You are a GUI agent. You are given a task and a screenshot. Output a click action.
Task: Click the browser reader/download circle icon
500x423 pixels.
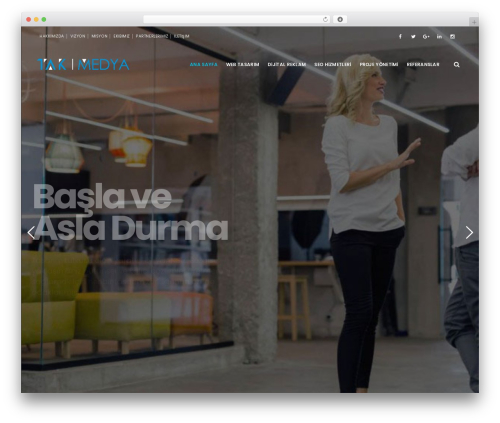point(340,19)
